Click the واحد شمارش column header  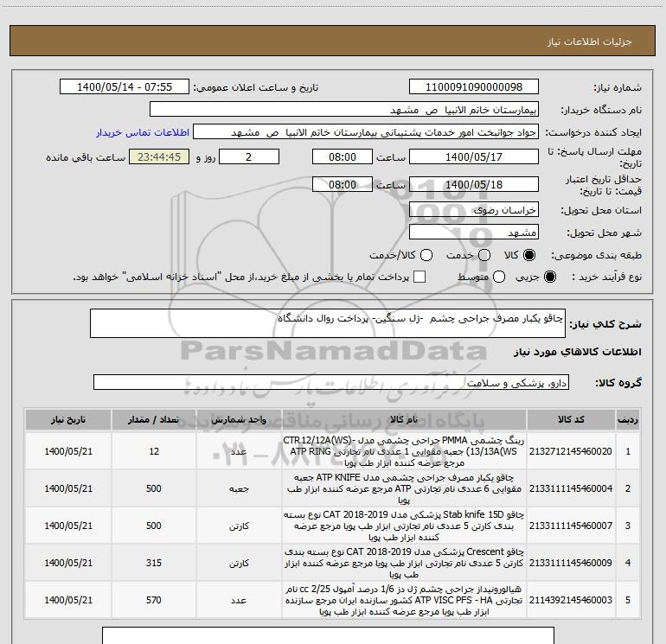pos(239,419)
